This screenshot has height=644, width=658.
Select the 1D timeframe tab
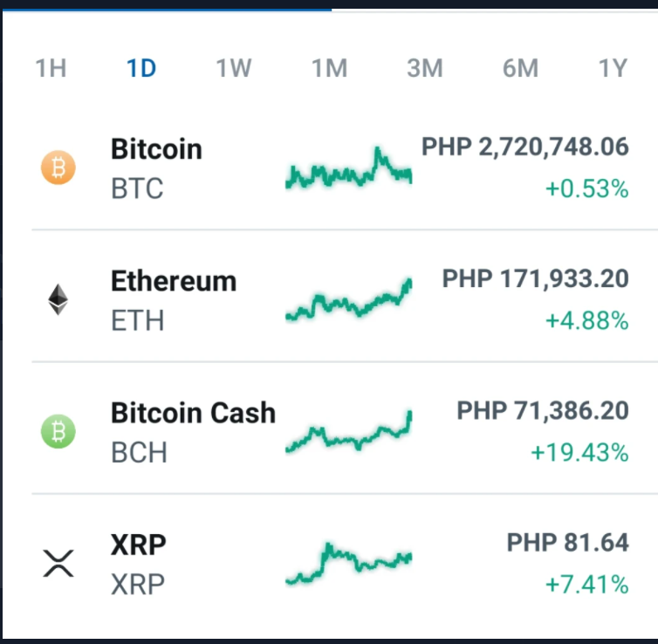click(x=141, y=68)
